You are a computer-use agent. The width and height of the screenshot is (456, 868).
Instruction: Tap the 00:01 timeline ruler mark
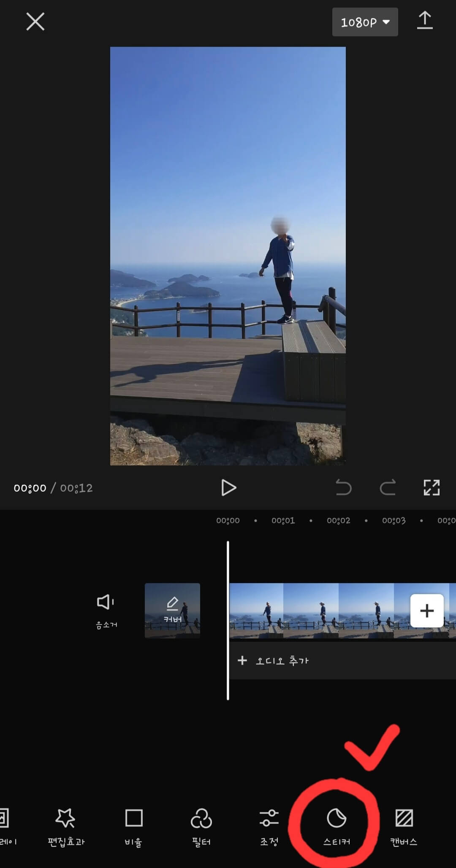click(x=283, y=521)
